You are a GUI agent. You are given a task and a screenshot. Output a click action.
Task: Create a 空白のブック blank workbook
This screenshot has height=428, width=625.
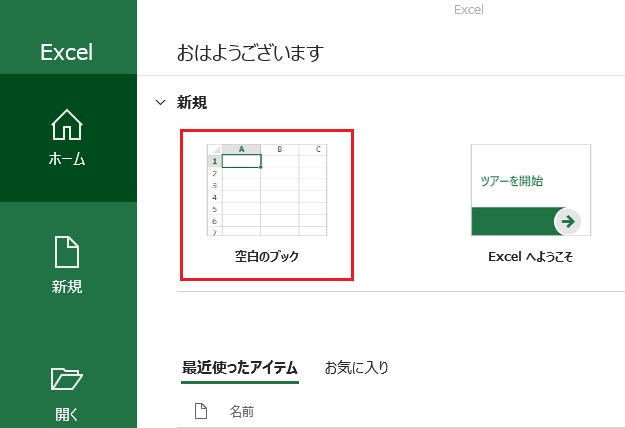click(x=267, y=204)
